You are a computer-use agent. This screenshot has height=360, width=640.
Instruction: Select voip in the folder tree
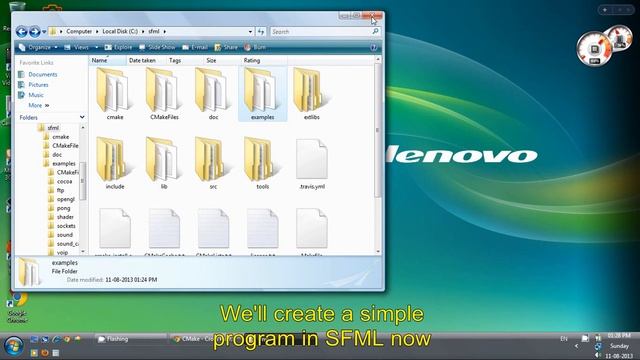(x=62, y=253)
